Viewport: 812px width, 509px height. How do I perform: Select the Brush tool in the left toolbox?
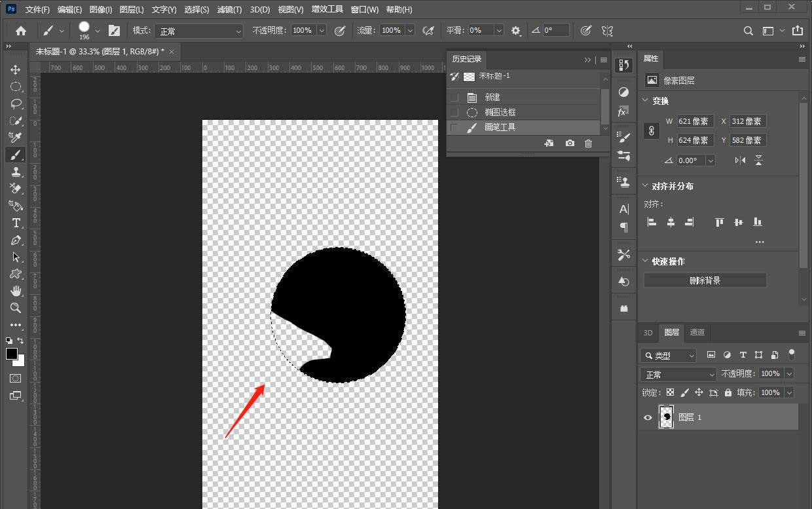click(16, 155)
